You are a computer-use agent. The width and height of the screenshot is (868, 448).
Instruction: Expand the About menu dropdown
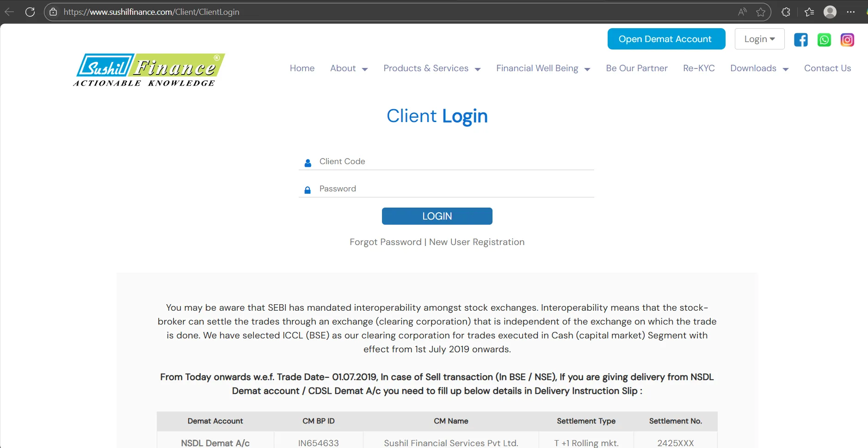tap(349, 68)
